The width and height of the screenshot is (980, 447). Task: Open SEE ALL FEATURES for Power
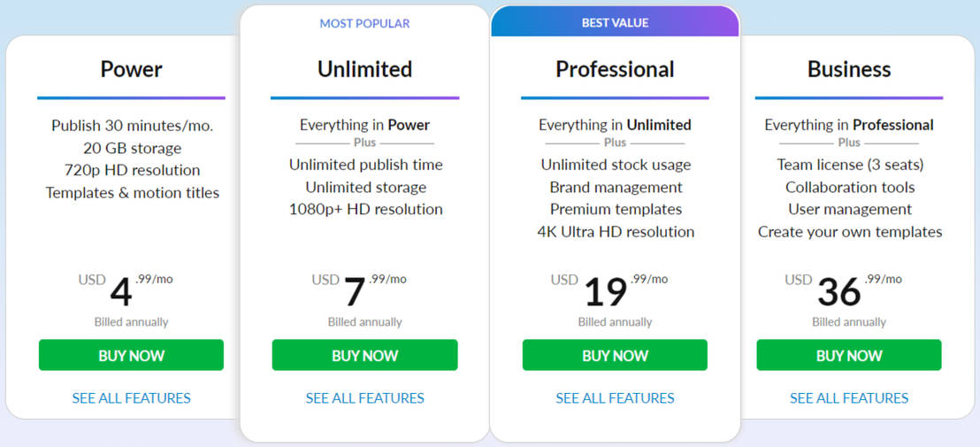pyautogui.click(x=131, y=398)
